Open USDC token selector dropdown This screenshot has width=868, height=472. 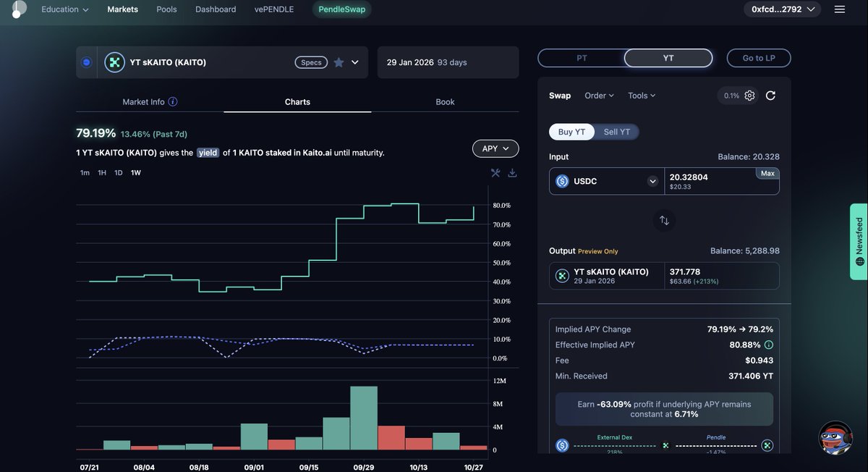click(x=653, y=182)
